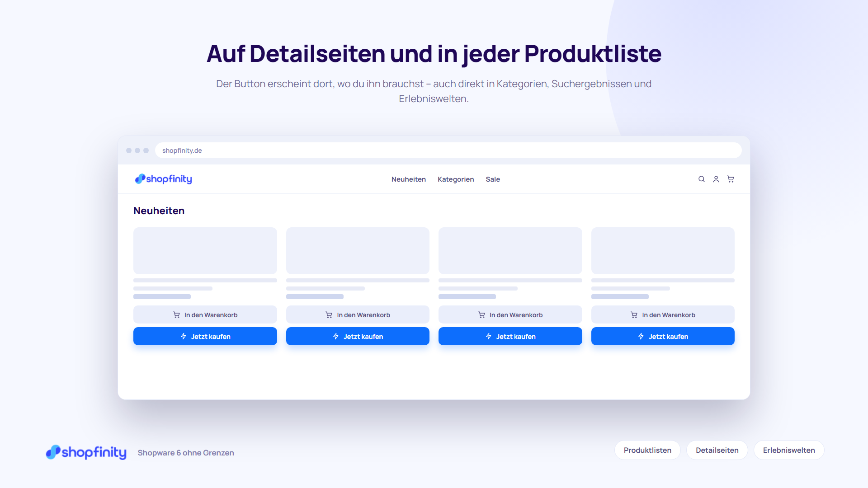Click the Neuheiten section heading
Viewport: 868px width, 488px height.
point(159,211)
